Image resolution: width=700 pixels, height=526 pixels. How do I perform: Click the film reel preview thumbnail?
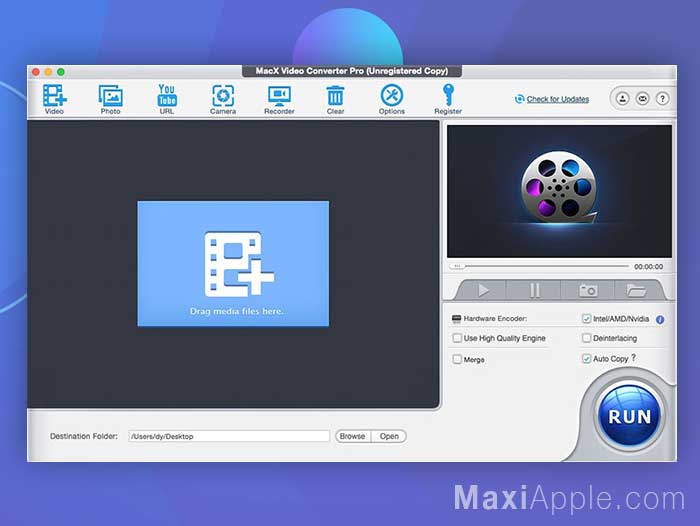559,191
